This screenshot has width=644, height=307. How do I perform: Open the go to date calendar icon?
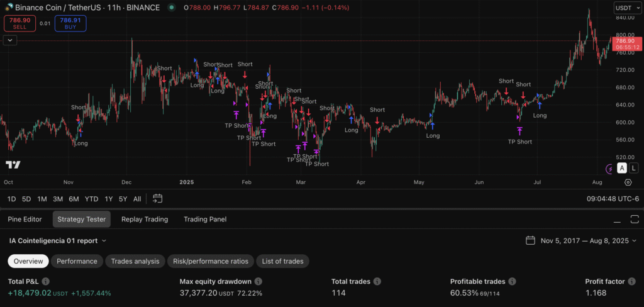(158, 199)
